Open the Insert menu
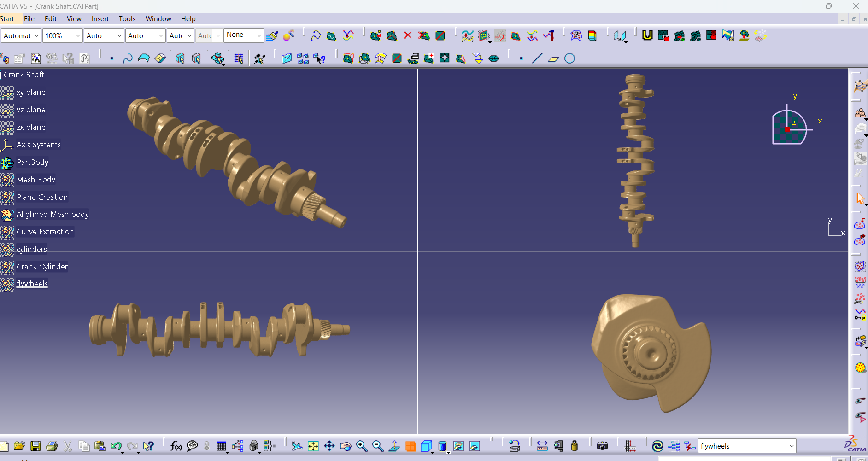The height and width of the screenshot is (461, 868). (100, 19)
